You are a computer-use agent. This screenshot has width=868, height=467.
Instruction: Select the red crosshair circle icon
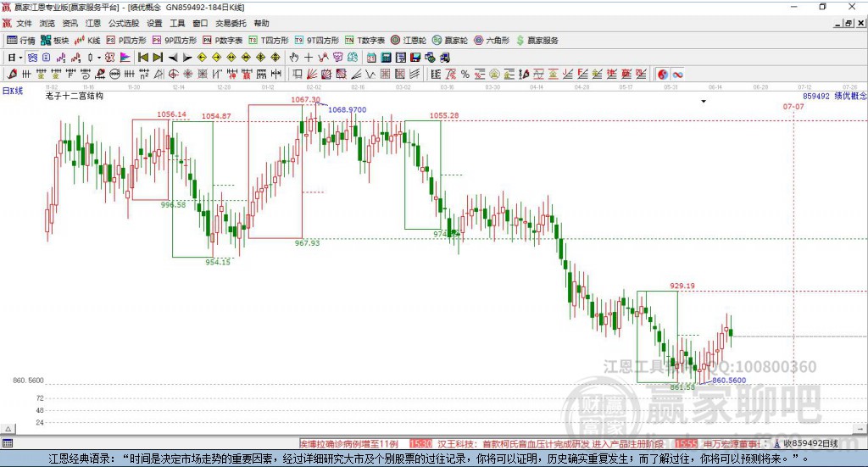[173, 74]
